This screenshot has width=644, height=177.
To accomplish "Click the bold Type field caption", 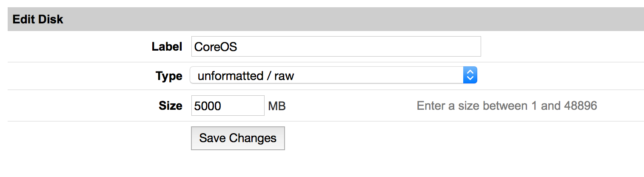I will (x=169, y=76).
